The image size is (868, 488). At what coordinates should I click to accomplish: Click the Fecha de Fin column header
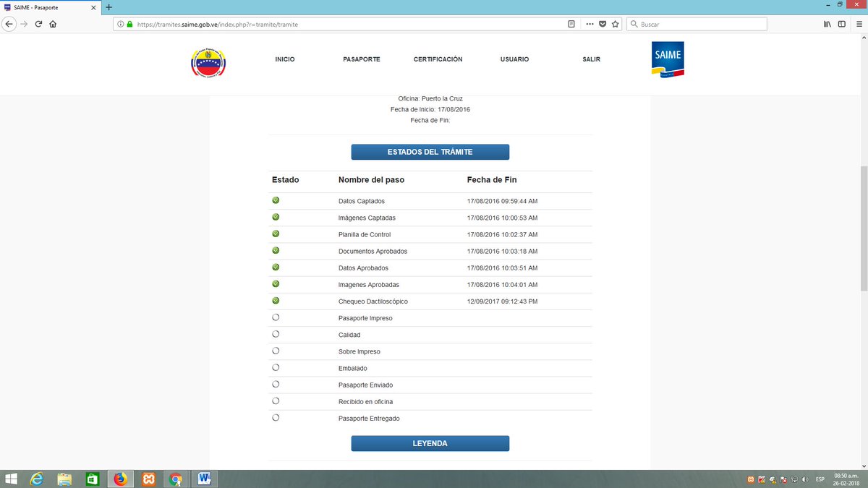[492, 179]
